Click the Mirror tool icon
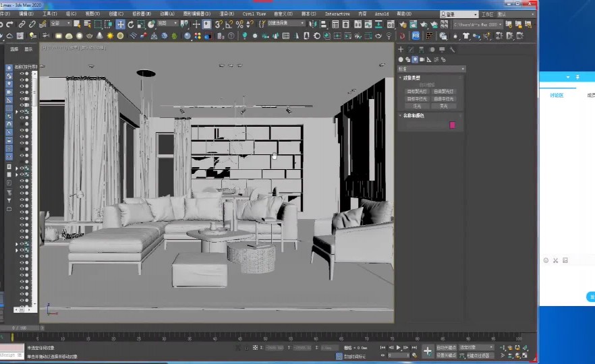 pos(313,25)
